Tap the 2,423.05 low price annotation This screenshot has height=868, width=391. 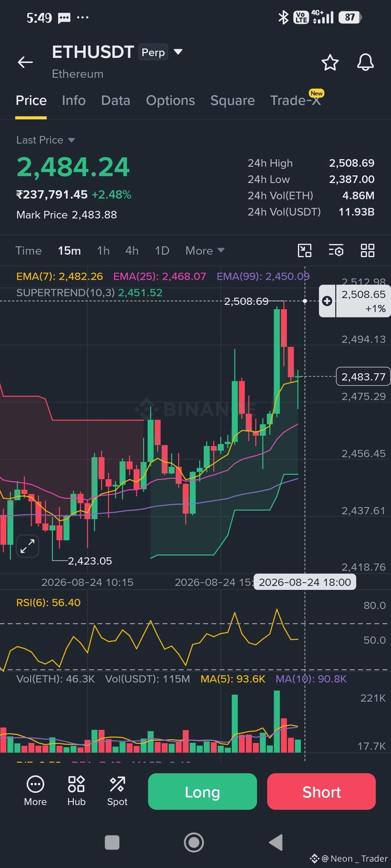(90, 561)
